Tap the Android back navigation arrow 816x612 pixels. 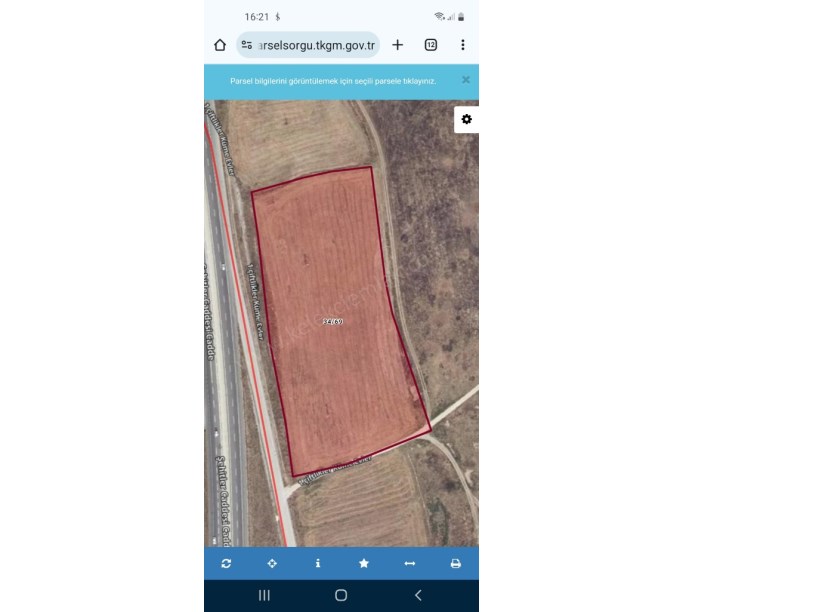[x=418, y=595]
